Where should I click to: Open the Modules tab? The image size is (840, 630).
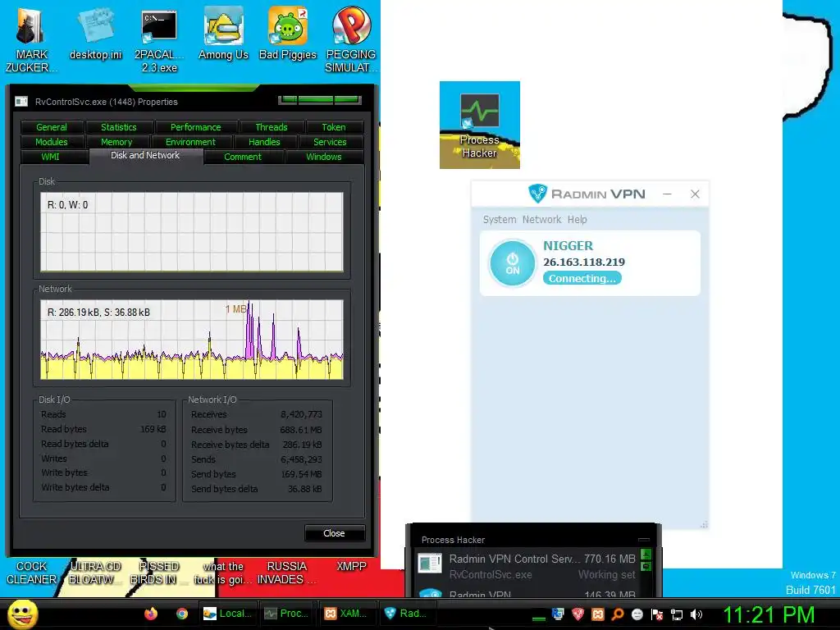pos(52,142)
